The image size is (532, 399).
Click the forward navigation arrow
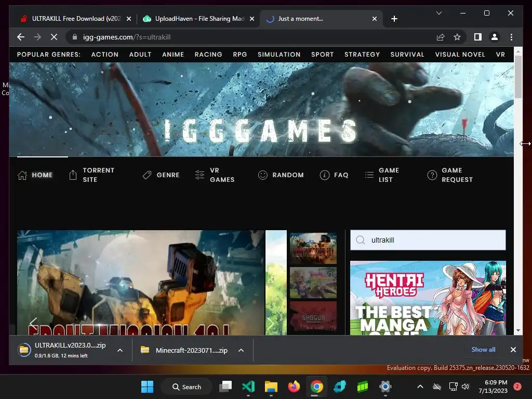coord(37,37)
